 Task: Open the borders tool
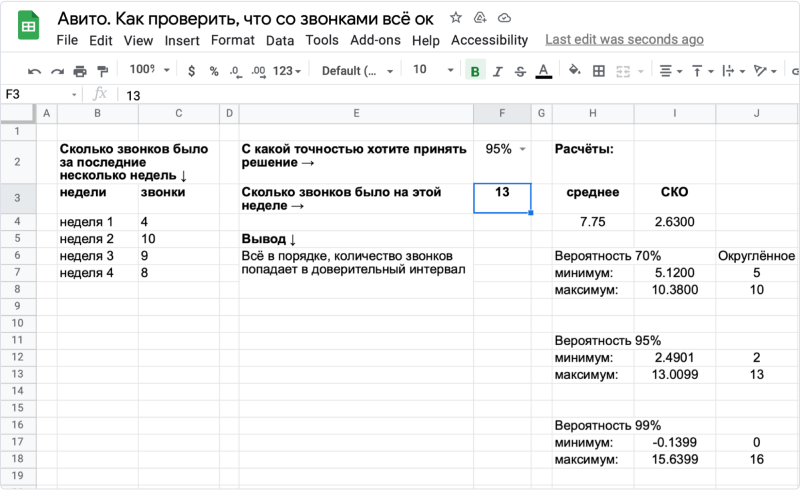pyautogui.click(x=599, y=71)
